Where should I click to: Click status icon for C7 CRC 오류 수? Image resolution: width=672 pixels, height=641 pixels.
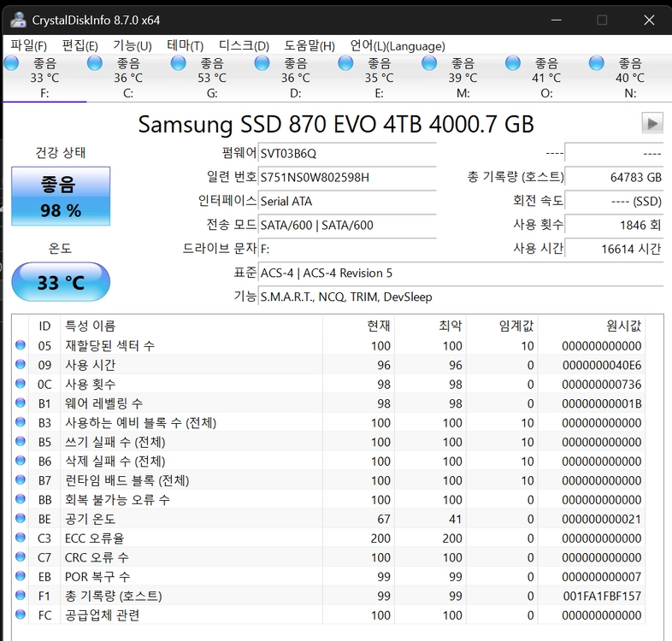[21, 556]
